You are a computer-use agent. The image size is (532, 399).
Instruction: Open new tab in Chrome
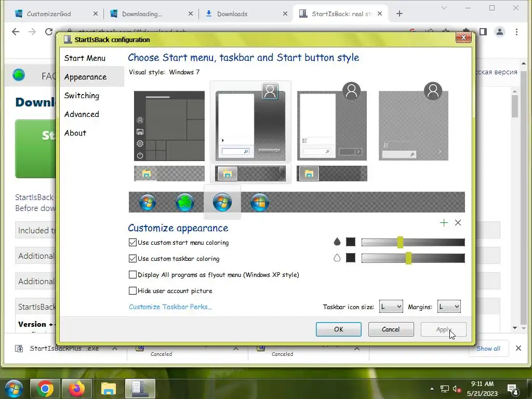click(400, 14)
